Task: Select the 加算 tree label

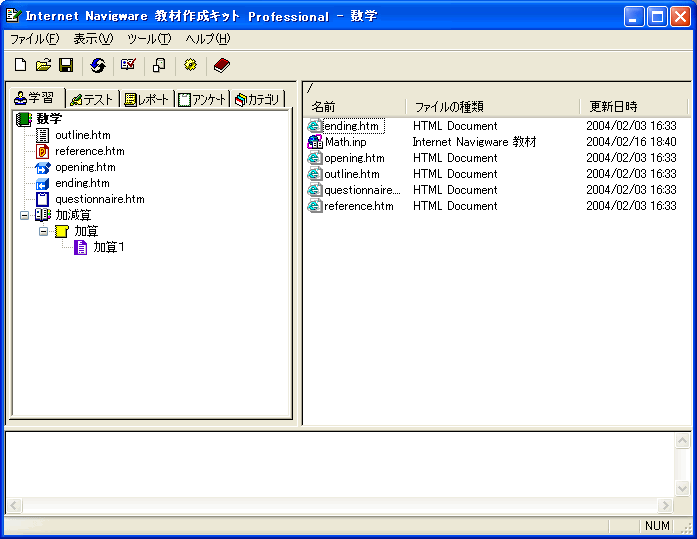Action: (86, 231)
